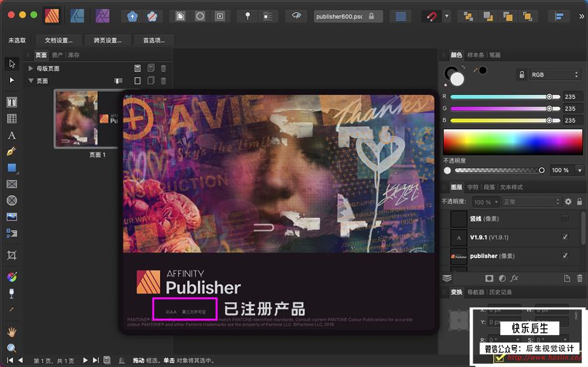Image resolution: width=588 pixels, height=367 pixels.
Task: Select the Table tool
Action: pos(12,119)
